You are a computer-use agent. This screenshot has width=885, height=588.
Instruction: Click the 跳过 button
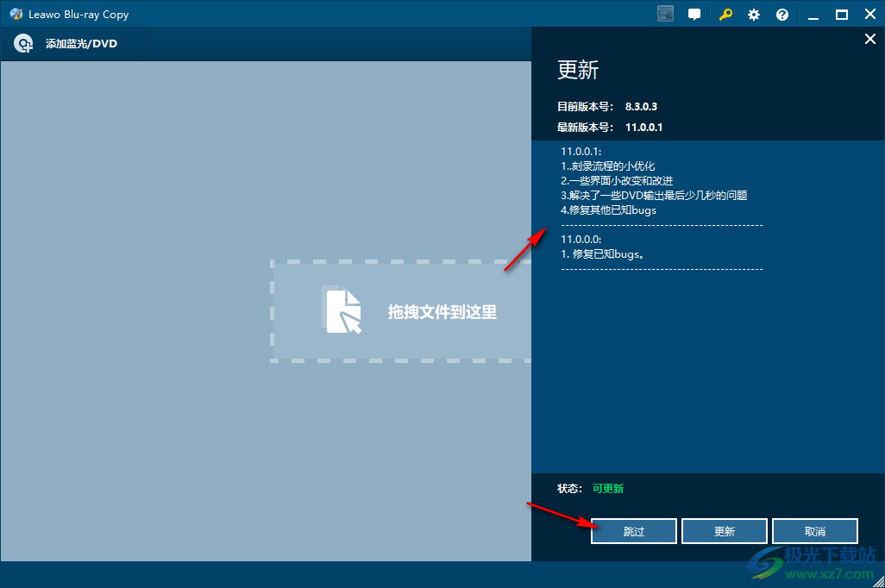pyautogui.click(x=634, y=531)
